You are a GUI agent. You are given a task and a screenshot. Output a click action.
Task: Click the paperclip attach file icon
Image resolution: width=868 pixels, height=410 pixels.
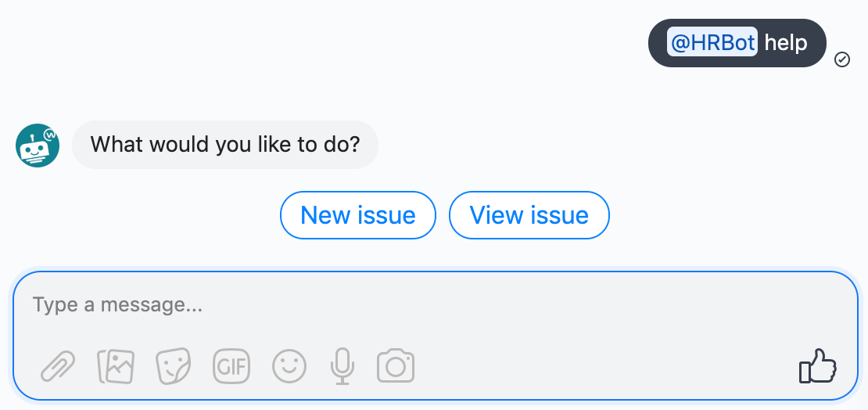click(58, 365)
